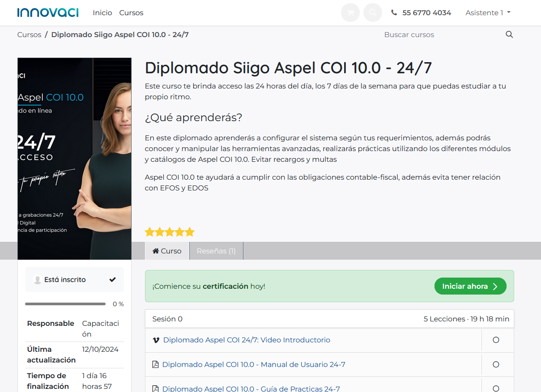Collapse the Sesión 0 section header
The height and width of the screenshot is (392, 541).
[329, 319]
